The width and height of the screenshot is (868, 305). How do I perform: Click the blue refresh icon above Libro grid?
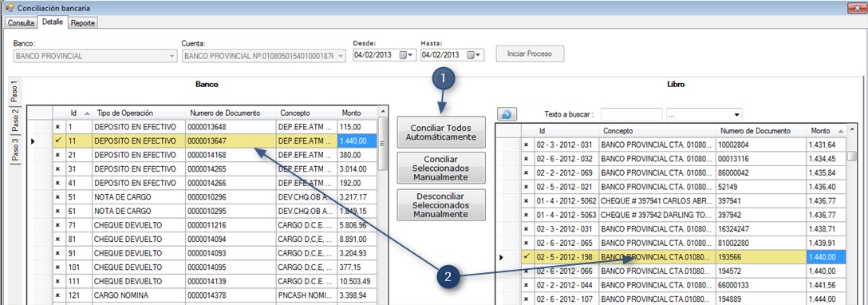click(x=507, y=114)
